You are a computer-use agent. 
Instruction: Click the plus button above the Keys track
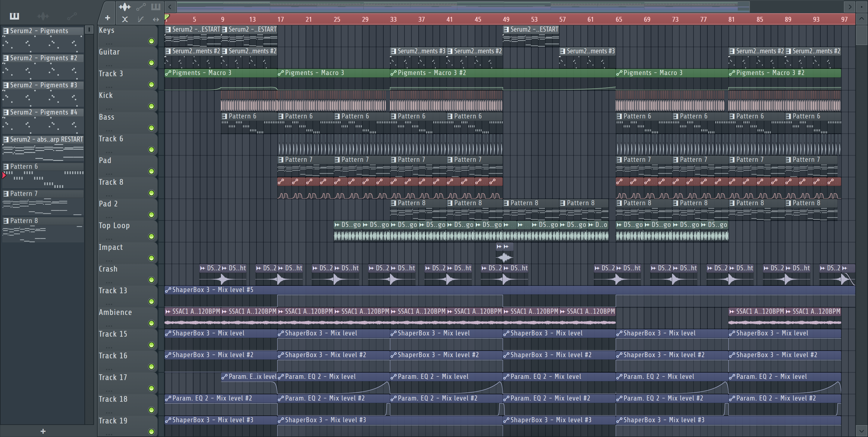pos(108,18)
